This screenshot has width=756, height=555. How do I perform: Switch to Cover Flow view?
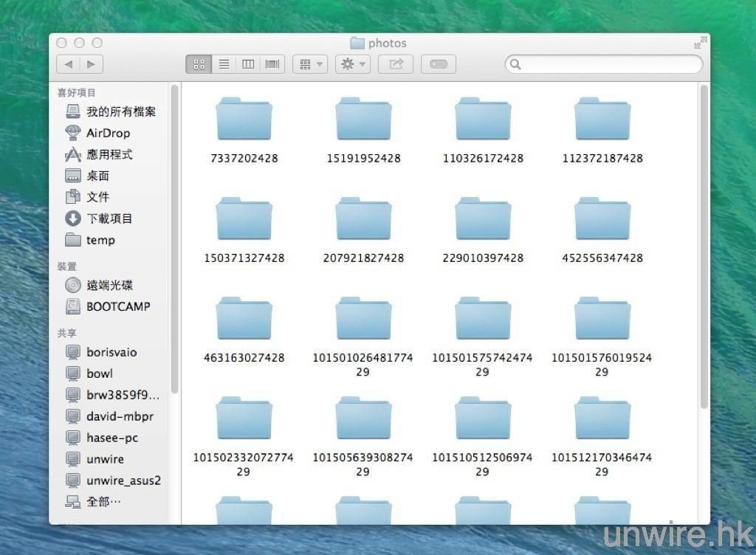coord(272,64)
